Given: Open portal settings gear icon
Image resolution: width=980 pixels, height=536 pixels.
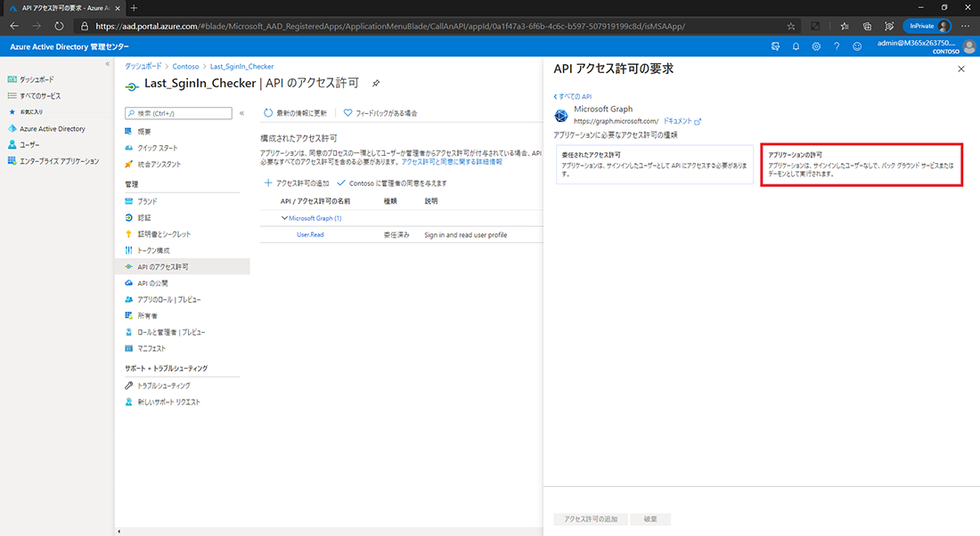Looking at the screenshot, I should click(x=817, y=45).
